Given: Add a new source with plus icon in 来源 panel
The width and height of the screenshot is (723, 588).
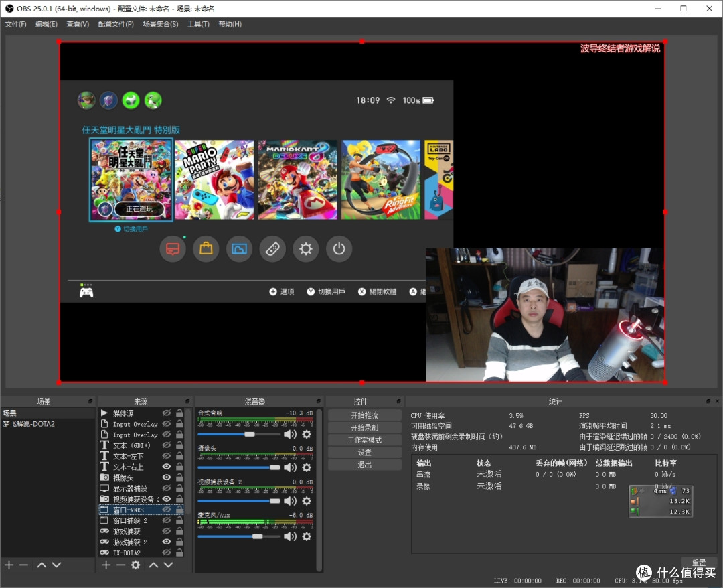Looking at the screenshot, I should click(x=106, y=565).
